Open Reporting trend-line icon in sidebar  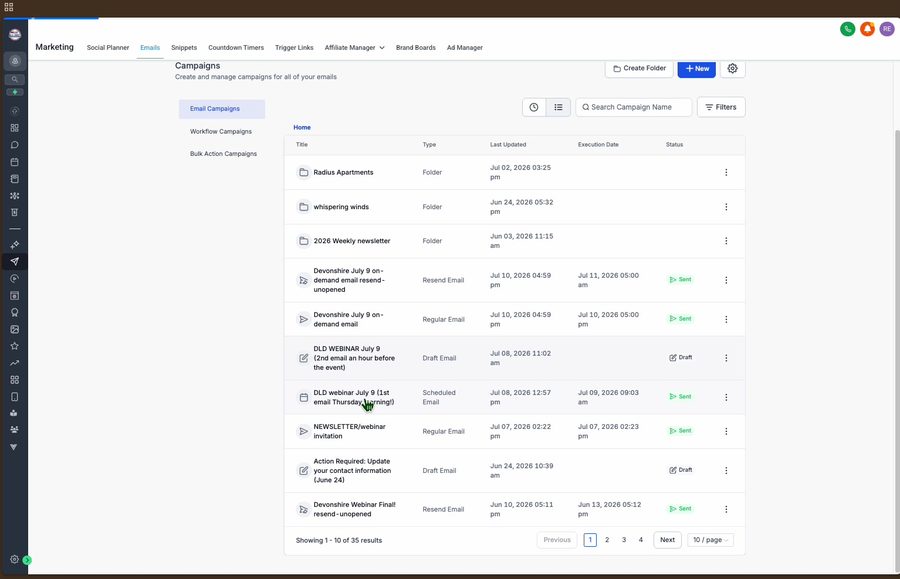[14, 363]
